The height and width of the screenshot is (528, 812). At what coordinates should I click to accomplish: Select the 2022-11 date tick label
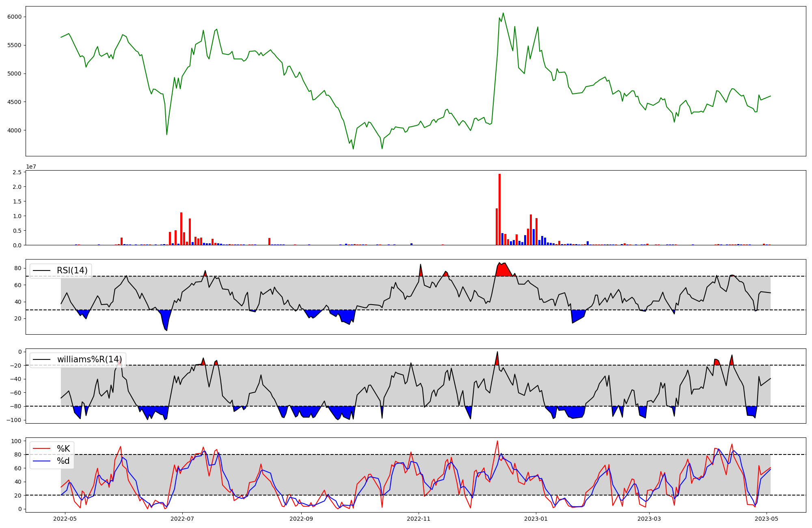pyautogui.click(x=419, y=519)
